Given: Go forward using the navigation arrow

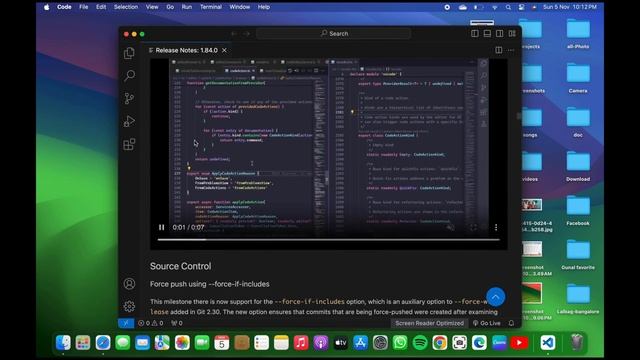Looking at the screenshot, I should (247, 34).
